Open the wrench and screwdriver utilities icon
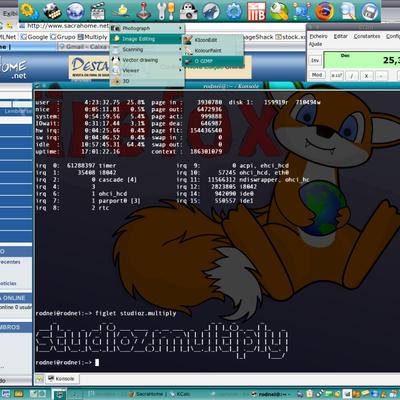Viewport: 400px width, 400px height. [166, 11]
